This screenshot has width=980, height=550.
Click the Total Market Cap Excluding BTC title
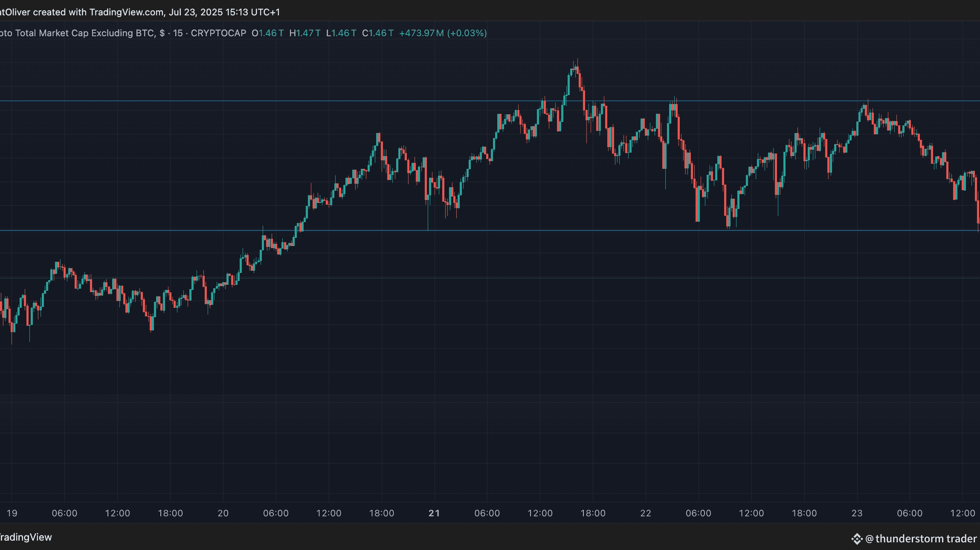84,33
